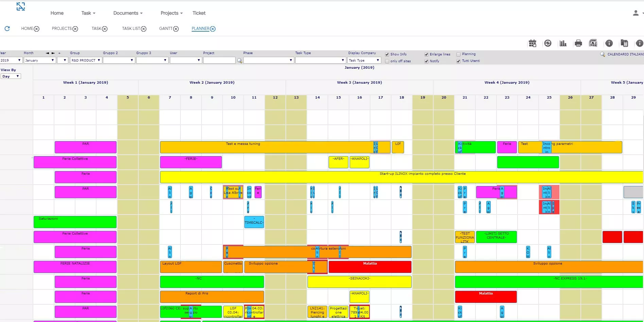Screen dimensions: 644x322
Task: Open the Phase dropdown
Action: coord(268,60)
